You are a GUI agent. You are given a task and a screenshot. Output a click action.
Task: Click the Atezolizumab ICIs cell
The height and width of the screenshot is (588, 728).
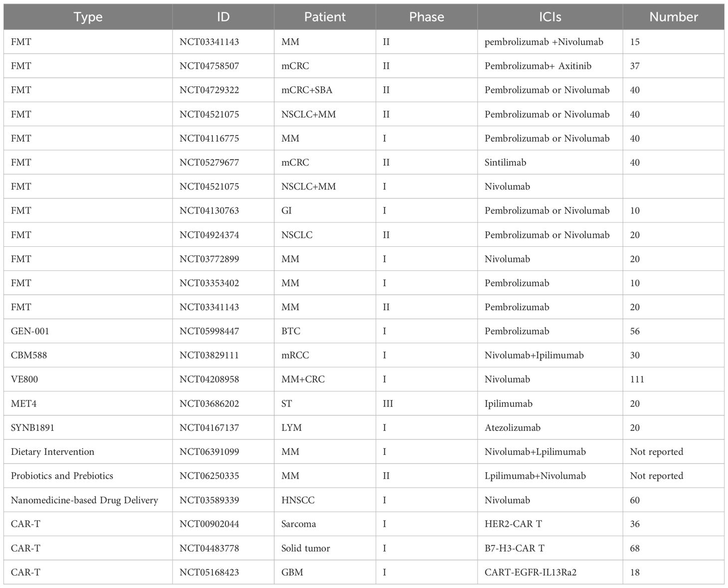pos(512,428)
